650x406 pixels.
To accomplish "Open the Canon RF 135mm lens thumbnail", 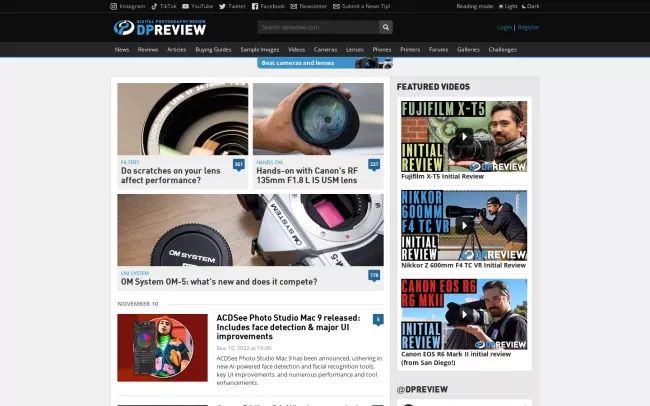I will (x=318, y=119).
